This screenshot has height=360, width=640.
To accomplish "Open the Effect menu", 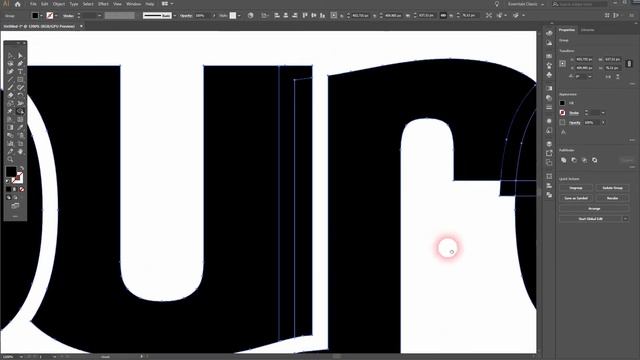I will point(103,4).
